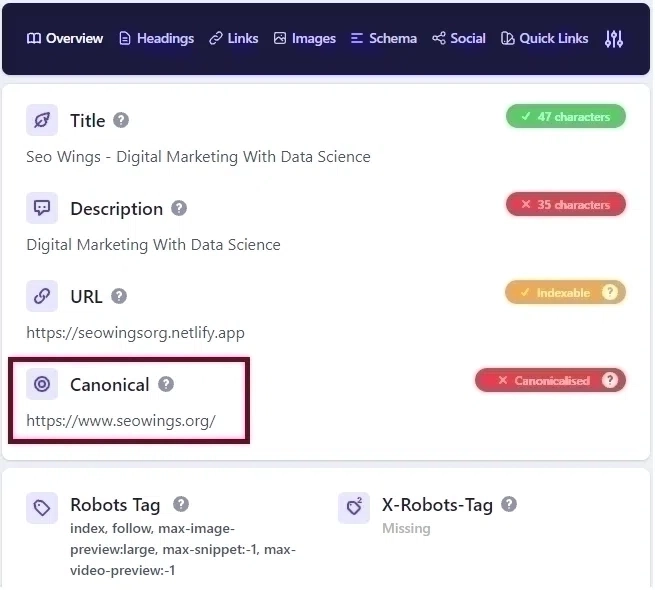Click the Indexable status badge
This screenshot has height=590, width=655.
[566, 292]
